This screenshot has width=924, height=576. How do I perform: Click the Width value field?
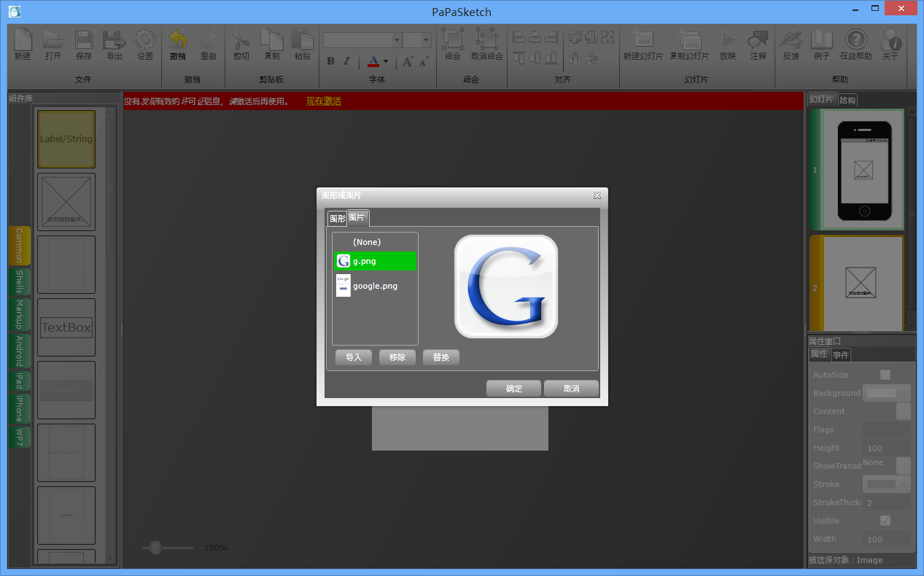[887, 539]
